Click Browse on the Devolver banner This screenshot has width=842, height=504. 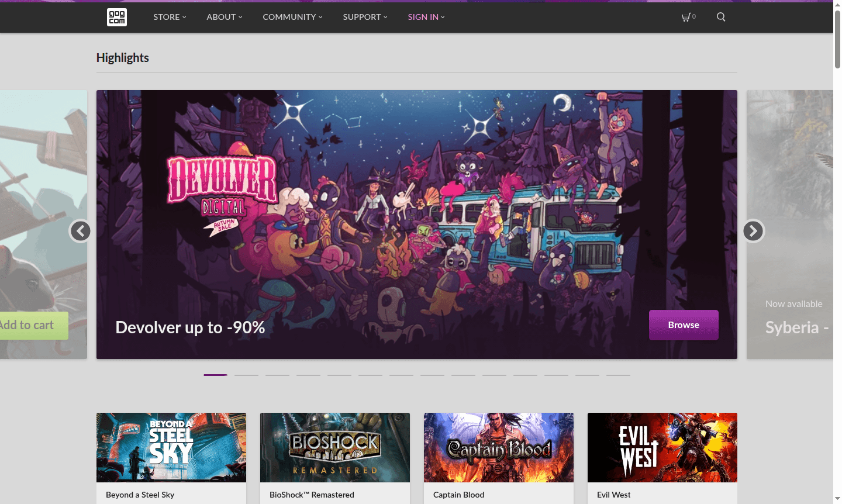[x=683, y=325]
